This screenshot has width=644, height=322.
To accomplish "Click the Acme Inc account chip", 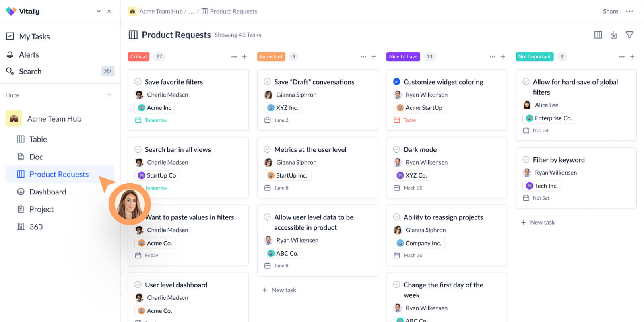I will (x=155, y=108).
